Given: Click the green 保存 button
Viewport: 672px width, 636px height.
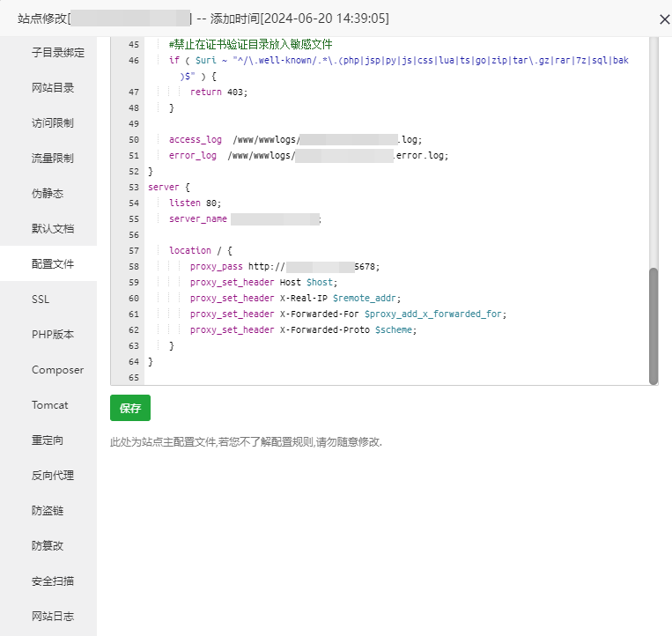Looking at the screenshot, I should [x=130, y=408].
